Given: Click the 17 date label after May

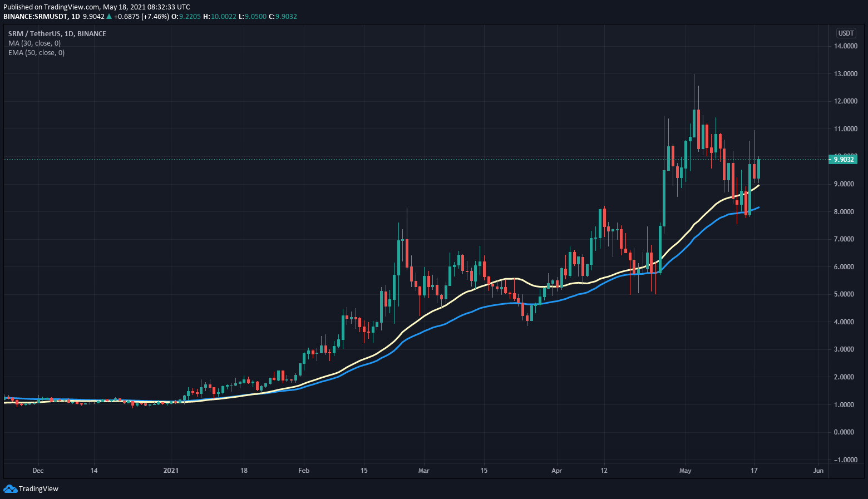Looking at the screenshot, I should (x=754, y=471).
